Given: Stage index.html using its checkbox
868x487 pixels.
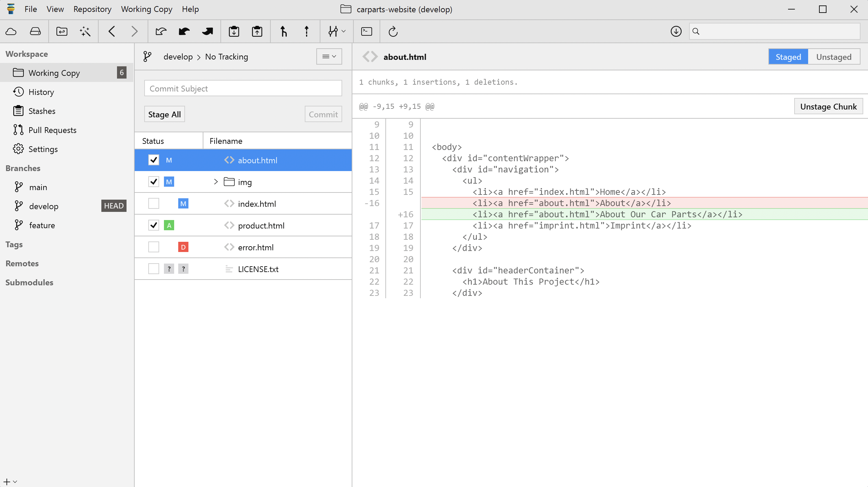Looking at the screenshot, I should 154,204.
